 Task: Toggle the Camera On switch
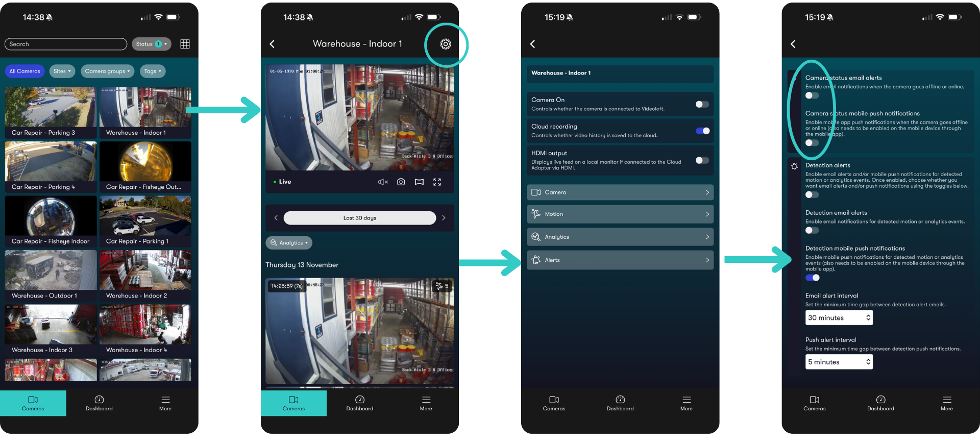tap(702, 104)
